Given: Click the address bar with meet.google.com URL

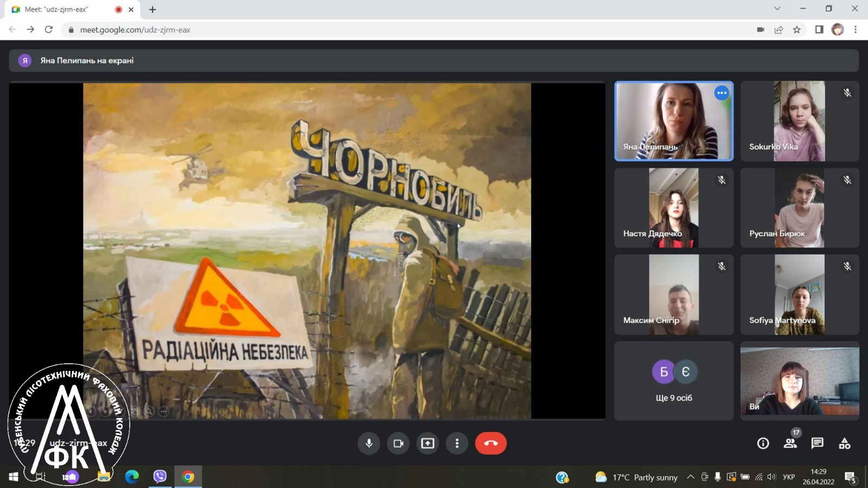Looking at the screenshot, I should [x=407, y=30].
